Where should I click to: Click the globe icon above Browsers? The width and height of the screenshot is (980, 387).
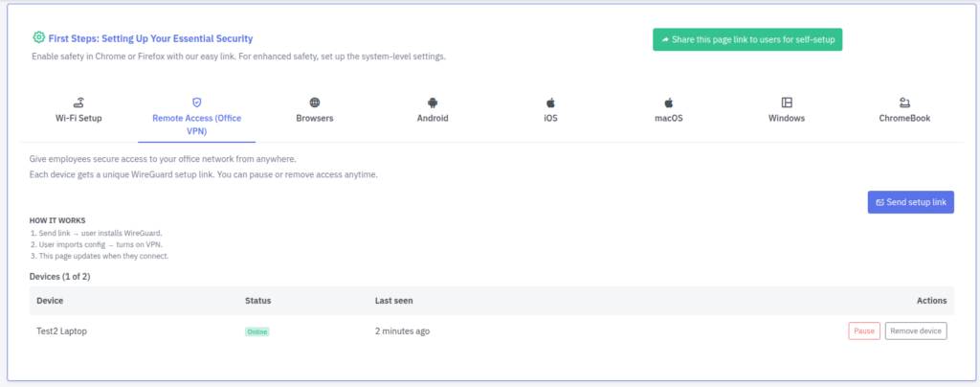click(314, 102)
